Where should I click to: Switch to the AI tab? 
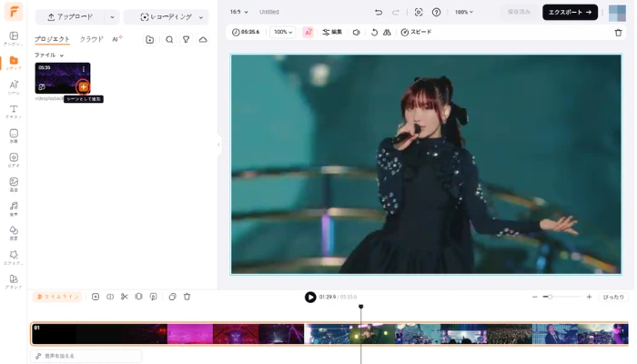(116, 39)
